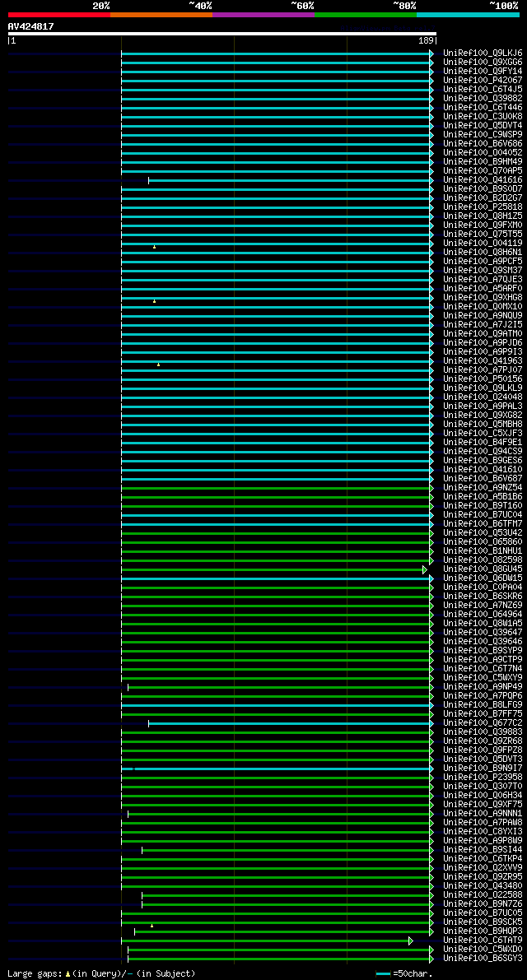
Task: Click hit label UniRef100_B9SI44
Action: (483, 849)
